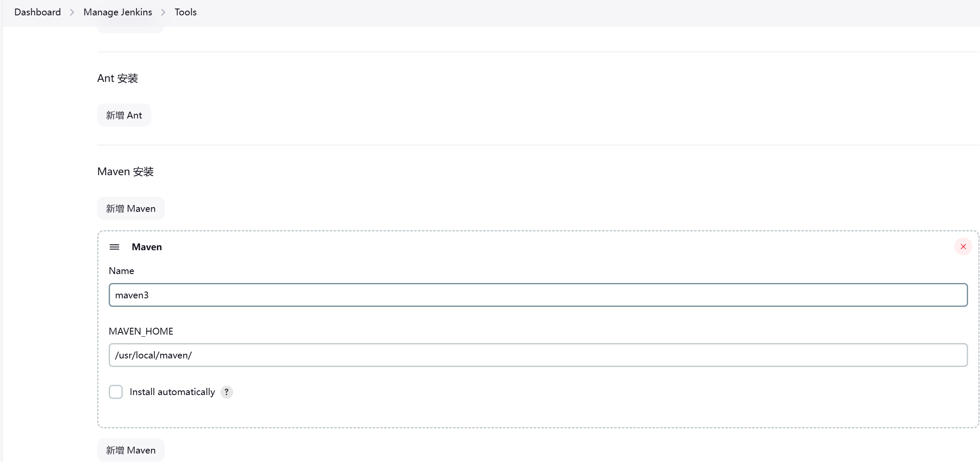
Task: Delete the Maven installation with red X
Action: [963, 247]
